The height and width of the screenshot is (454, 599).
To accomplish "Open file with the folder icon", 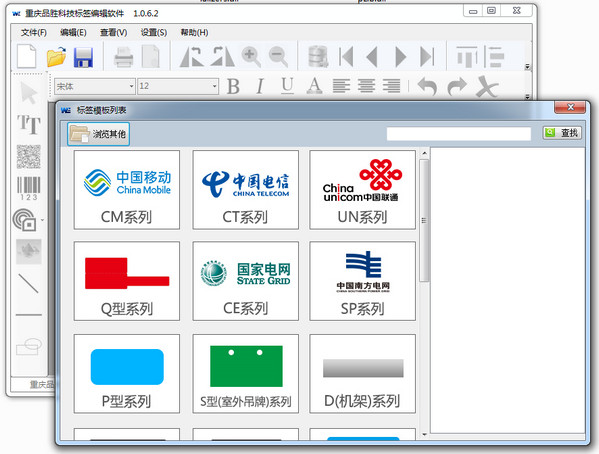I will click(x=56, y=57).
